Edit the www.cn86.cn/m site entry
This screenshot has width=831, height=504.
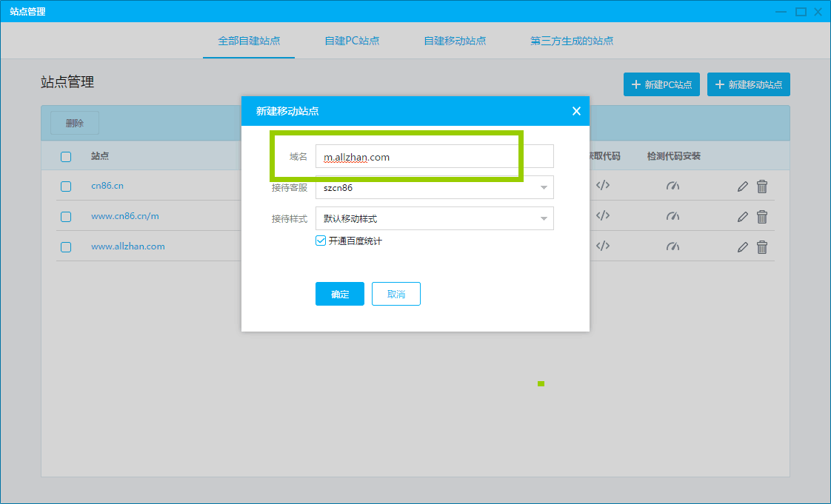(743, 217)
